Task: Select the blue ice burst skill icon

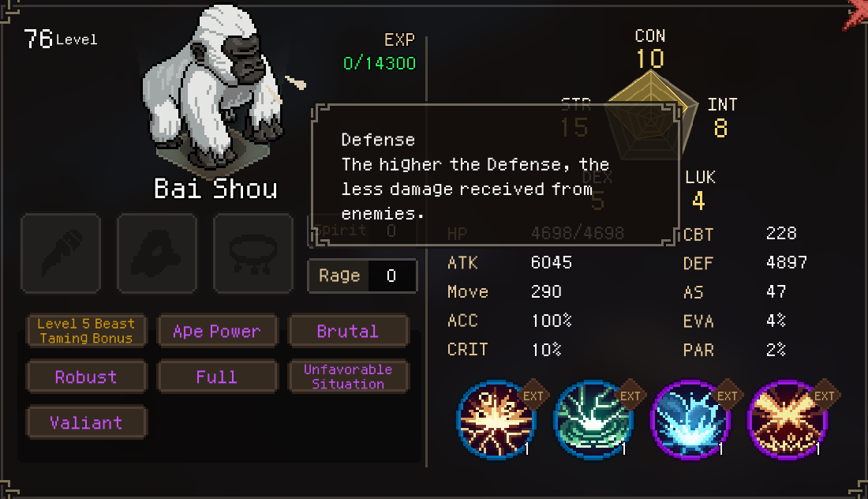Action: 690,419
